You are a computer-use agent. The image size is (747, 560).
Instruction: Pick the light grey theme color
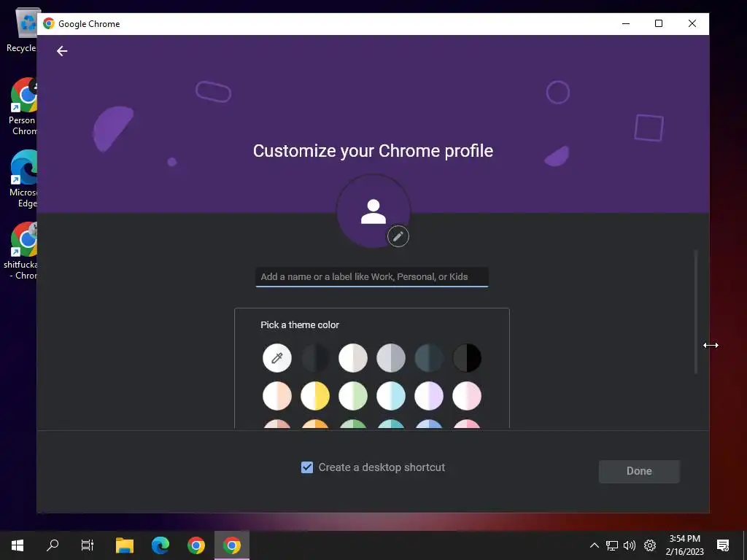pyautogui.click(x=391, y=357)
